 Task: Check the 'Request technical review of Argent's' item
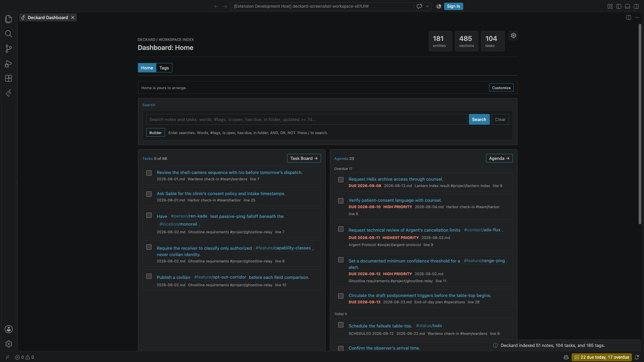[341, 229]
